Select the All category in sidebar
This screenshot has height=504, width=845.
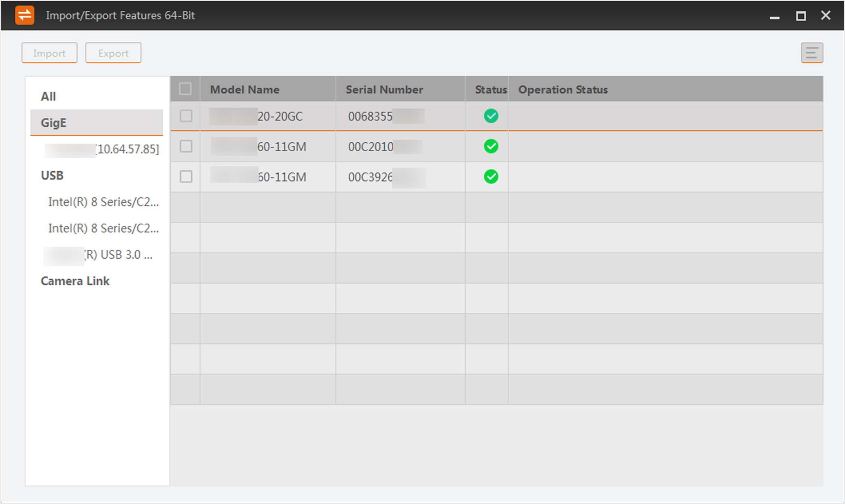pyautogui.click(x=48, y=96)
